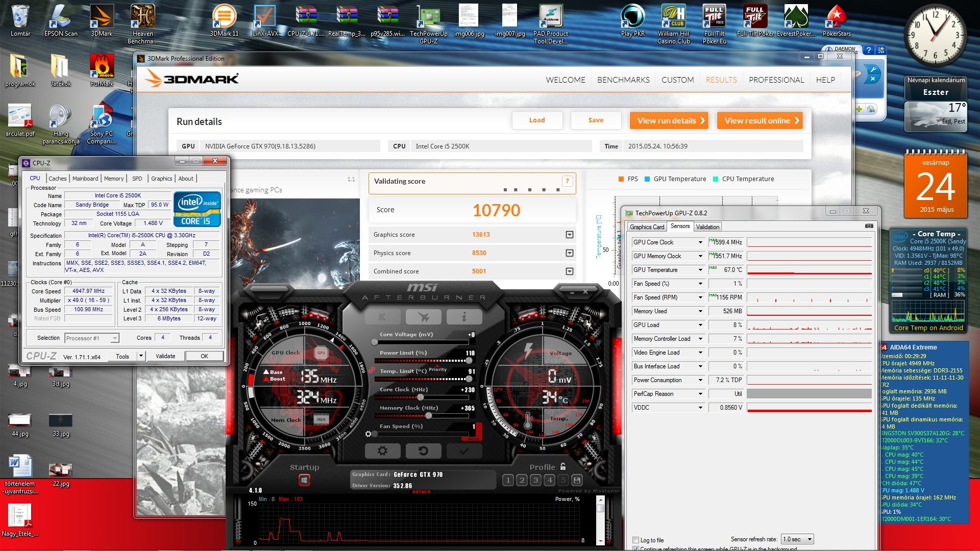Open Afterburner settings gear button

coord(382,451)
